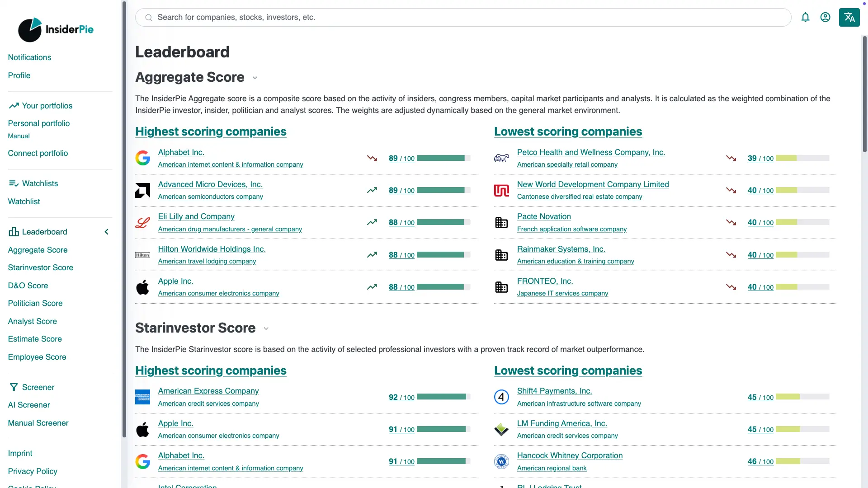Click the Petco company logo
This screenshot has height=488, width=868.
[x=501, y=158]
